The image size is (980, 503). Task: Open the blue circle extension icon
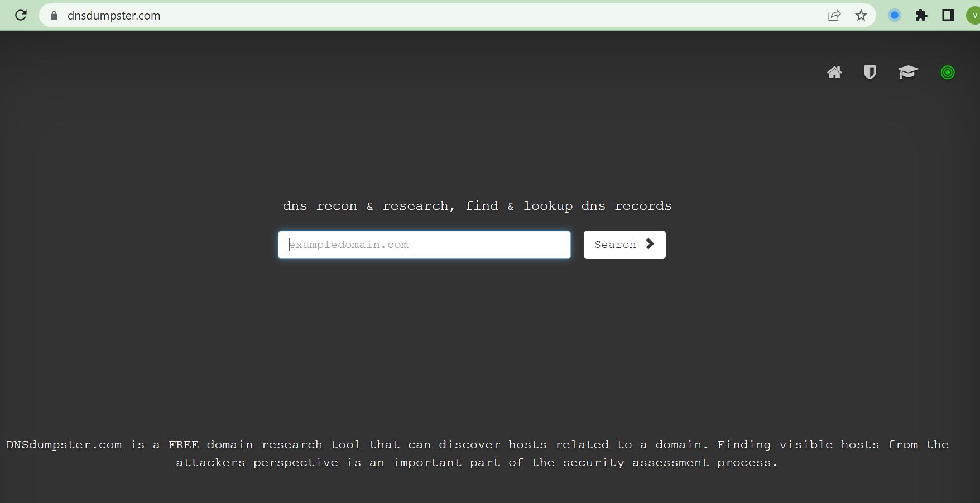(895, 16)
